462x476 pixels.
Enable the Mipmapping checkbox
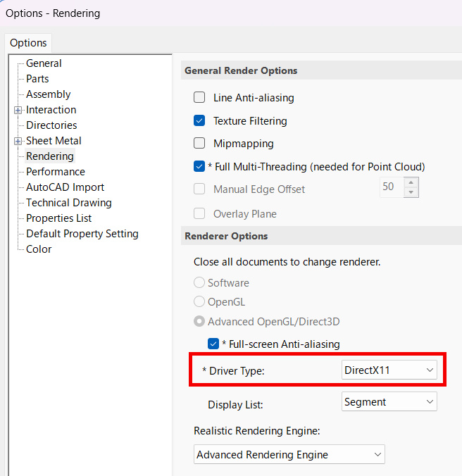(199, 143)
